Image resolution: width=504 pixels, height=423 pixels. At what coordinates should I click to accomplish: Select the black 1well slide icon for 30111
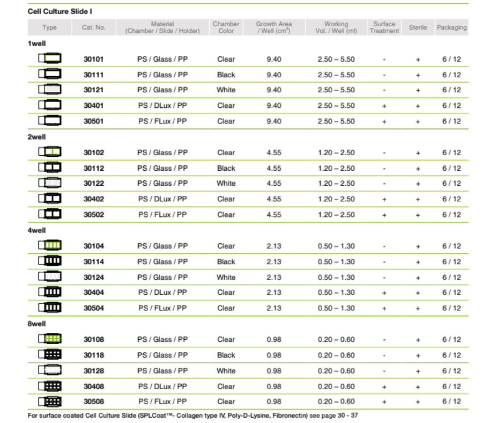[49, 74]
